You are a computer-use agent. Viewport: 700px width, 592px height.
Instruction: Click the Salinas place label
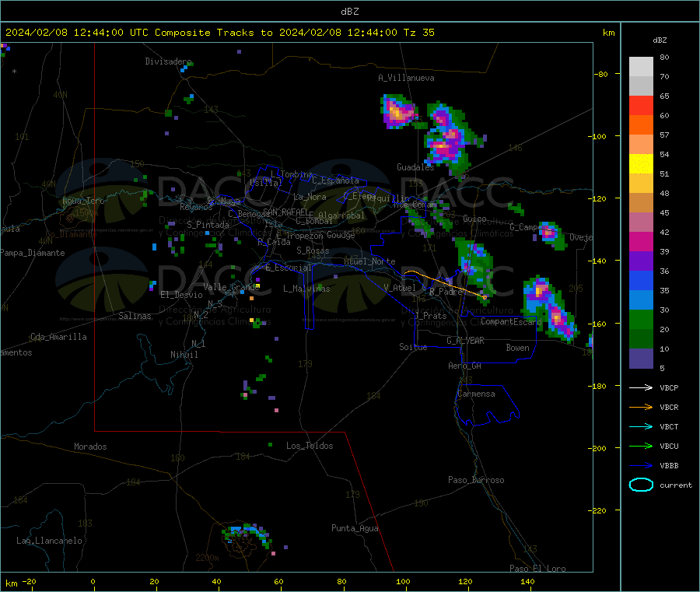pyautogui.click(x=135, y=316)
